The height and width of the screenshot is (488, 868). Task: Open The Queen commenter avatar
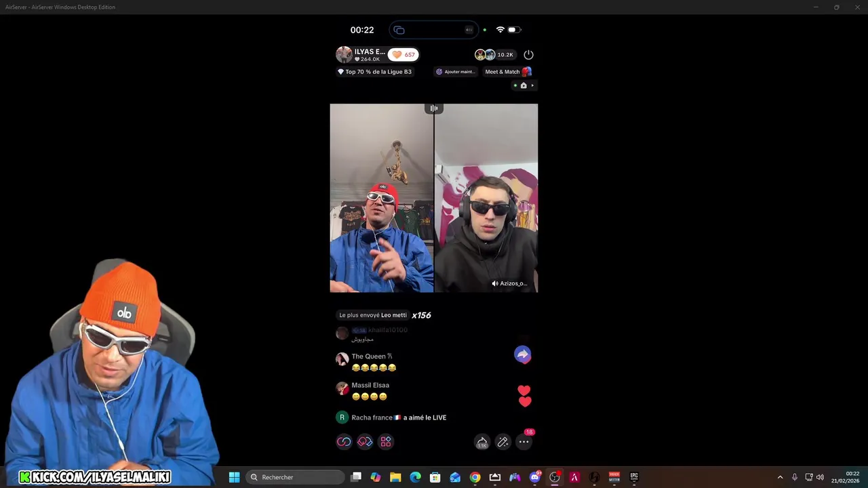[x=342, y=360]
